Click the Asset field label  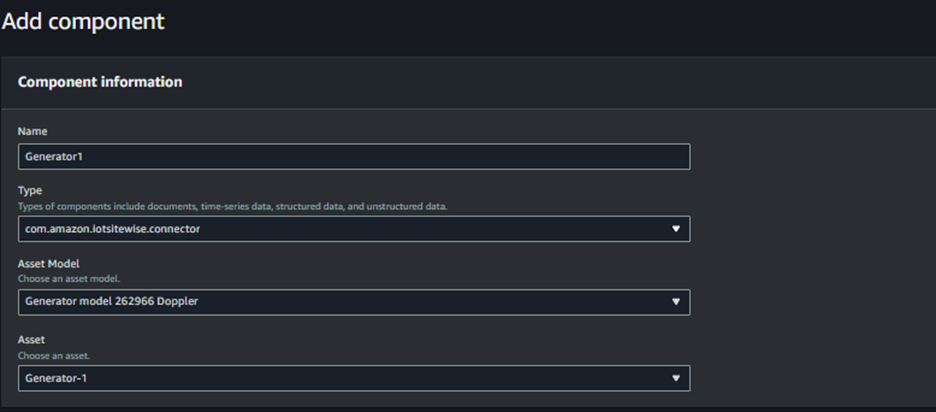click(x=33, y=340)
